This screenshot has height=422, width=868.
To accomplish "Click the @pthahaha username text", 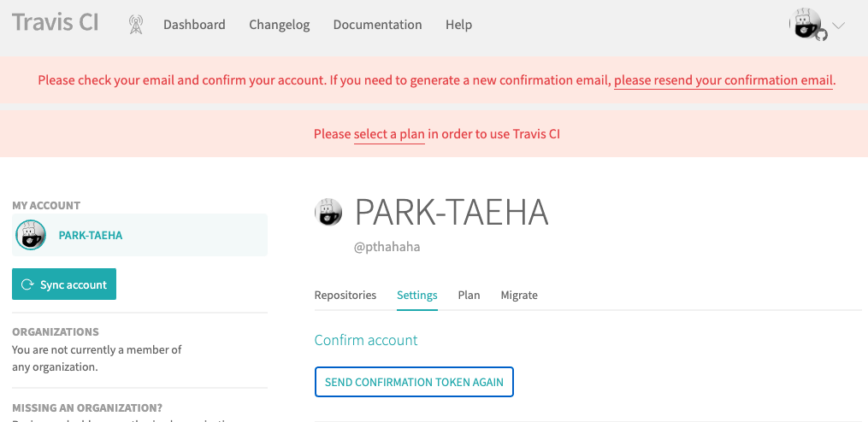I will tap(387, 247).
